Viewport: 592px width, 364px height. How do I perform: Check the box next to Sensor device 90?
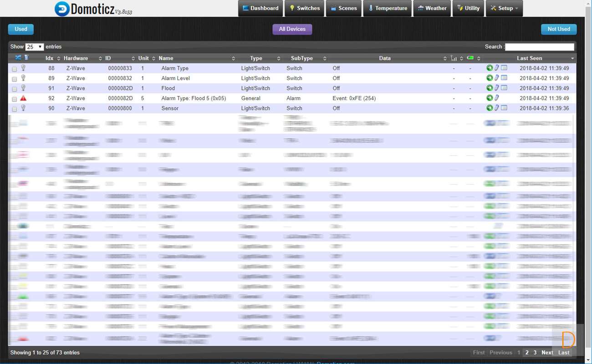(x=15, y=109)
